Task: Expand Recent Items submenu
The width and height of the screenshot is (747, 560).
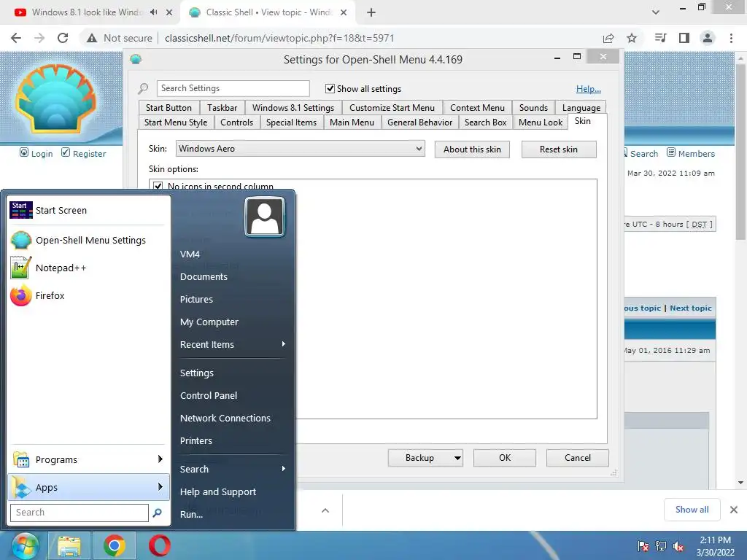Action: 284,344
